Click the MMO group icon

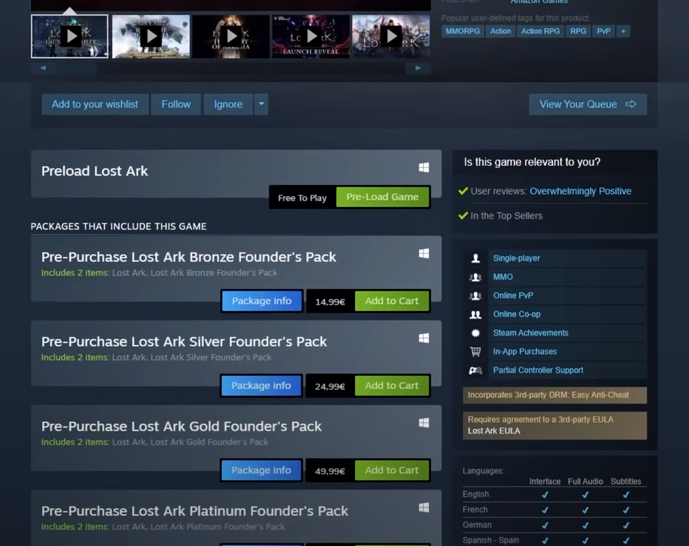[475, 277]
